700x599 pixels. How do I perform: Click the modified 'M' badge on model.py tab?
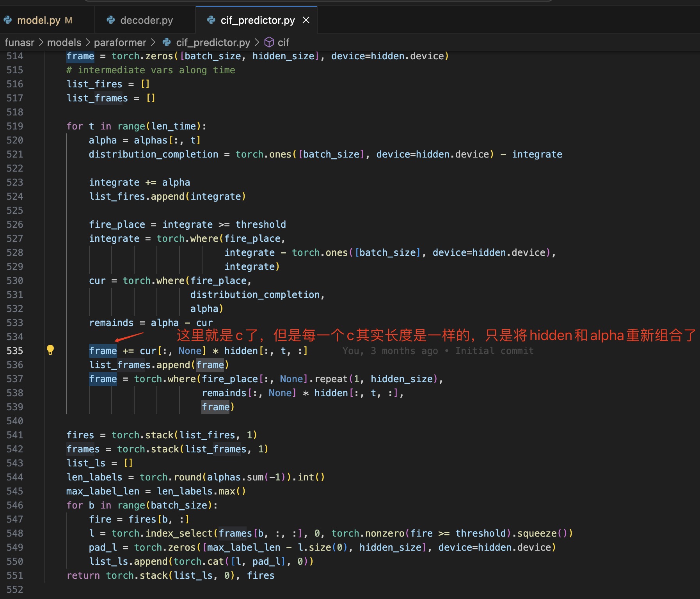[x=69, y=20]
